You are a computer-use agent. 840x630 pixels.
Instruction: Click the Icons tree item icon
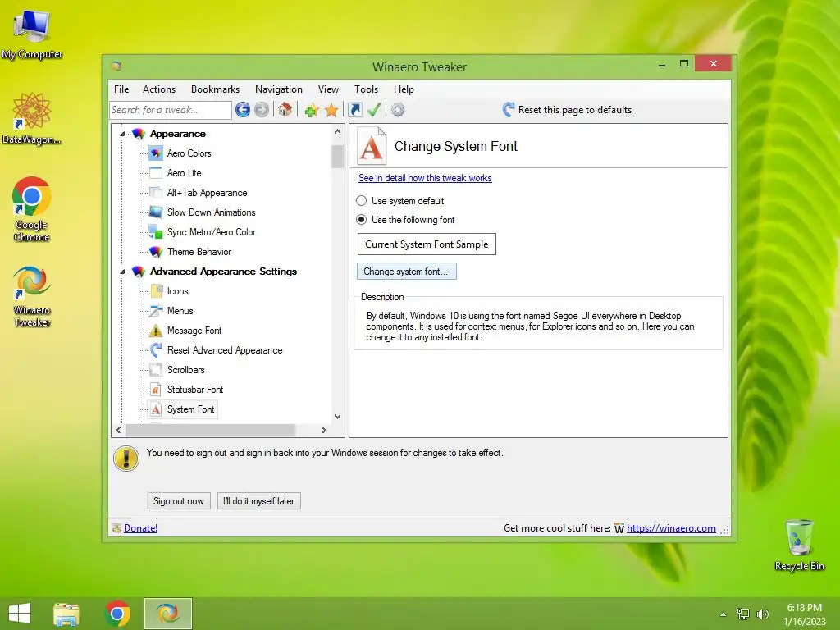(156, 291)
